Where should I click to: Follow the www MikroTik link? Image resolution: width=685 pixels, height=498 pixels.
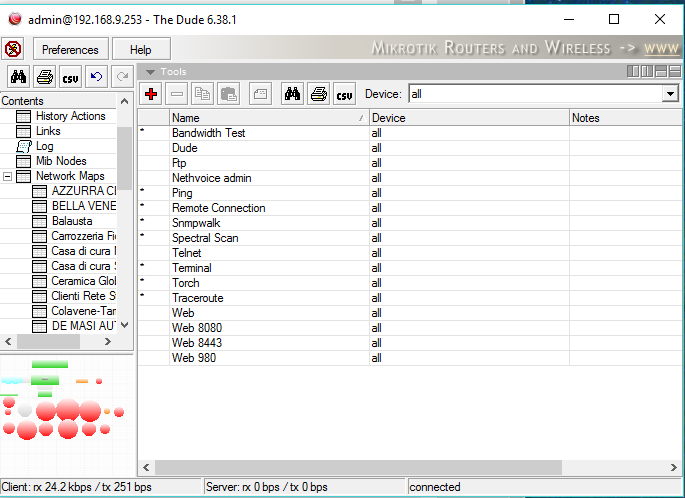click(661, 48)
